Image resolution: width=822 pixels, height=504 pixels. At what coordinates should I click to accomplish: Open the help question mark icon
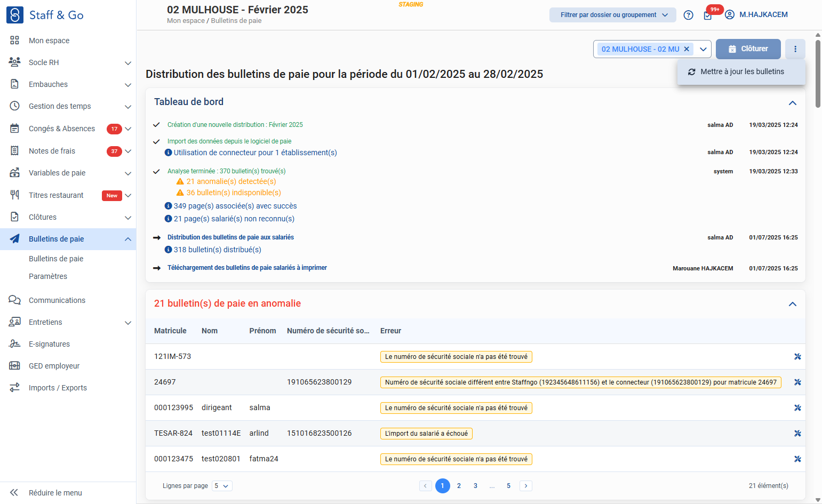(x=689, y=15)
